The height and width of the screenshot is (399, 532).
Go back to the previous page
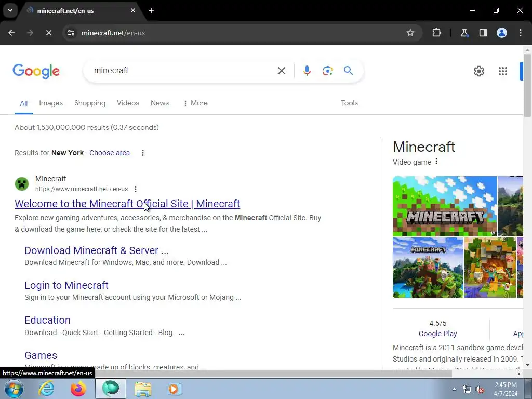11,33
